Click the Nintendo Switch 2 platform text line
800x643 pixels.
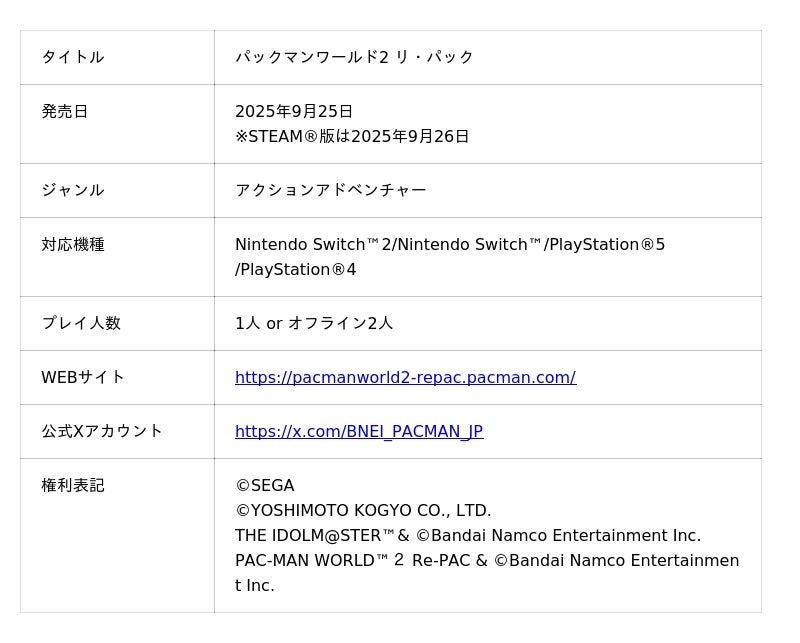[x=450, y=245]
